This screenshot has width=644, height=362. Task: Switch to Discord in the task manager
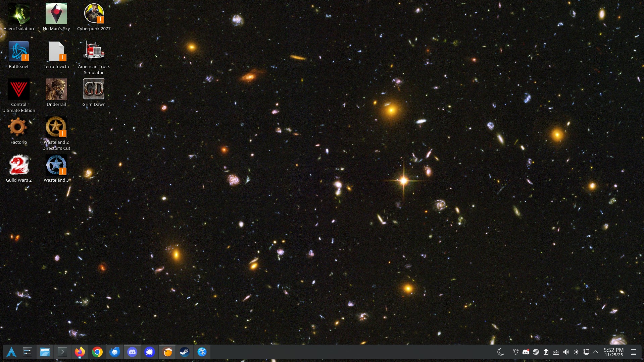[132, 352]
